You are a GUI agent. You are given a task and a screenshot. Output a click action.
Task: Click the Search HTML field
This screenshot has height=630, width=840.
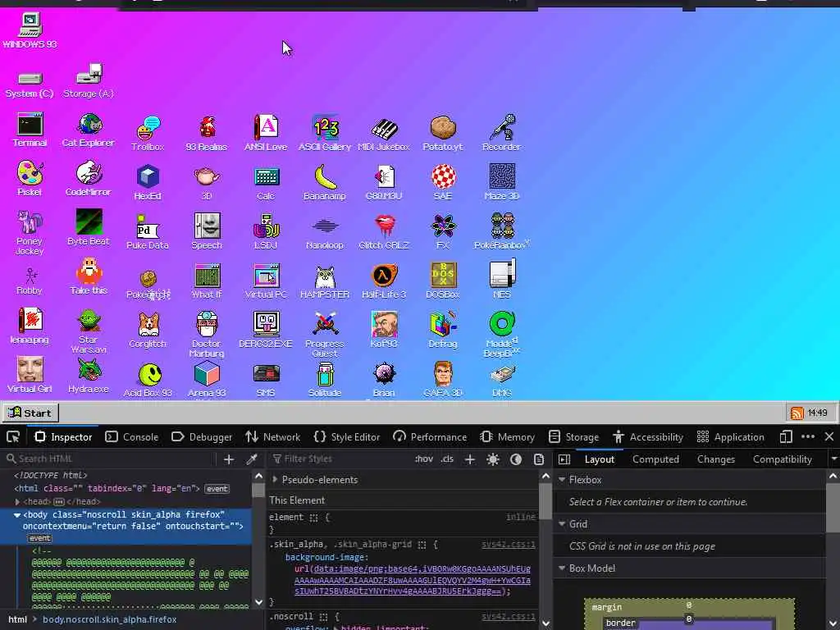tap(110, 459)
